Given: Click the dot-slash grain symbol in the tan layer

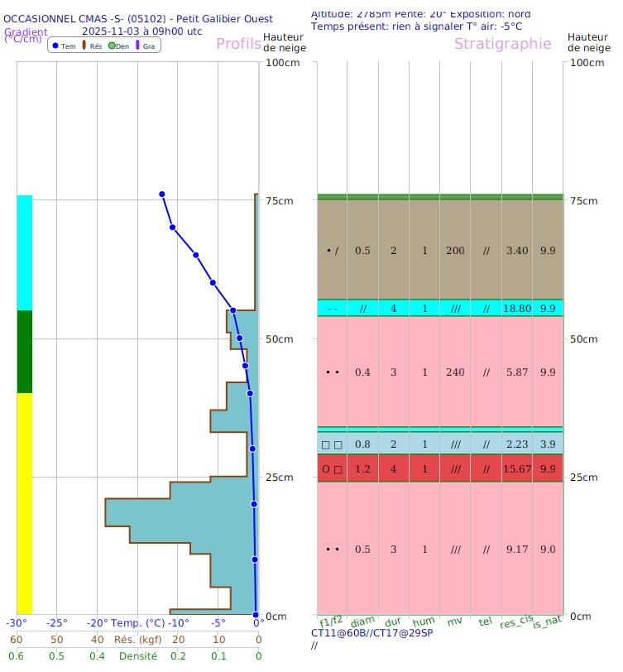Looking at the screenshot, I should 332,251.
